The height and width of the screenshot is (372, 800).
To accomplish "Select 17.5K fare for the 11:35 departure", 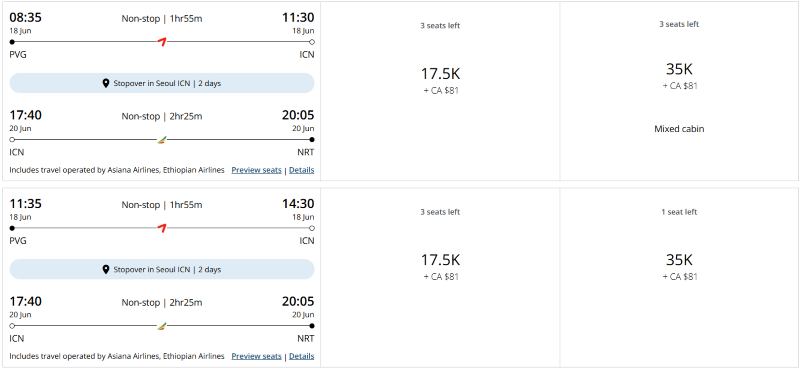I will [x=440, y=277].
